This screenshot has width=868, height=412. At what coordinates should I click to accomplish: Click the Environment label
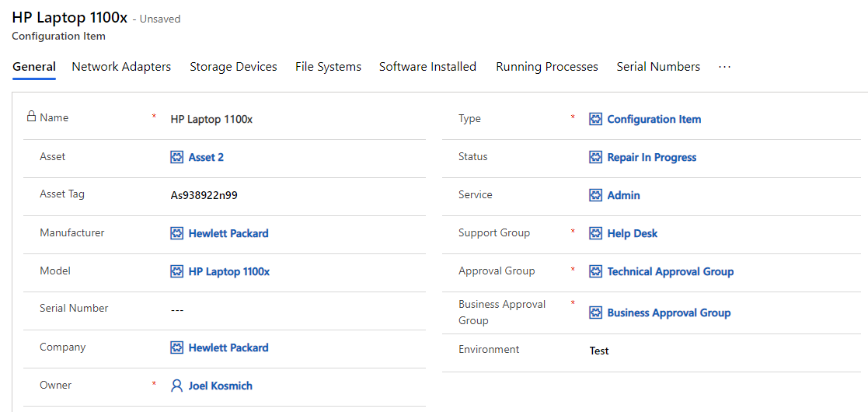[489, 350]
